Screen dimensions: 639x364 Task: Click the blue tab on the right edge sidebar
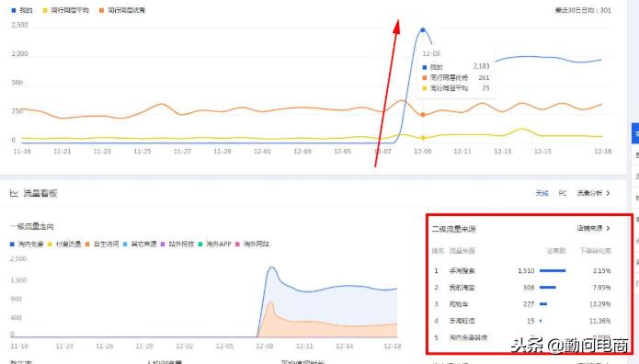click(635, 133)
